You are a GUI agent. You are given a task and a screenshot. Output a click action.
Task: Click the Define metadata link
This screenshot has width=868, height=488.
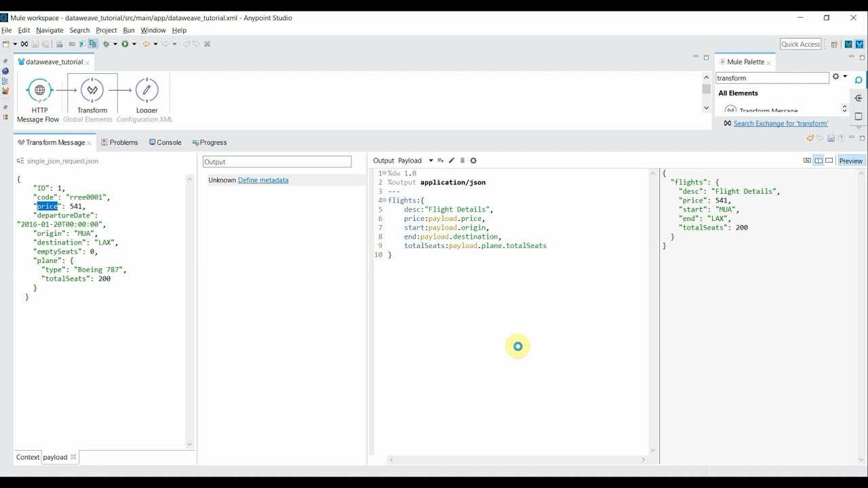[x=263, y=180]
